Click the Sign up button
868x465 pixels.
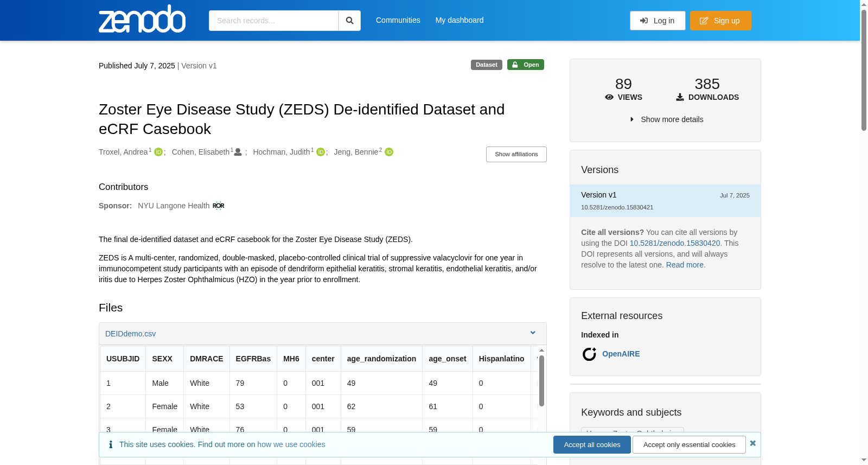pyautogui.click(x=720, y=21)
